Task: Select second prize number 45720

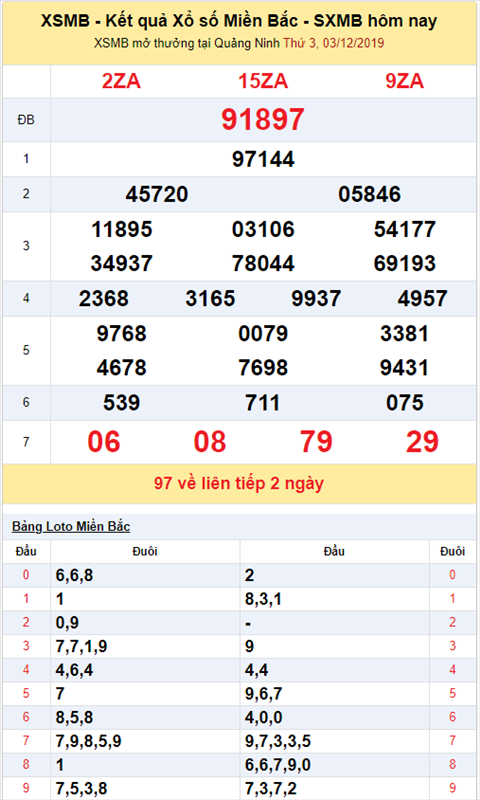Action: point(157,194)
